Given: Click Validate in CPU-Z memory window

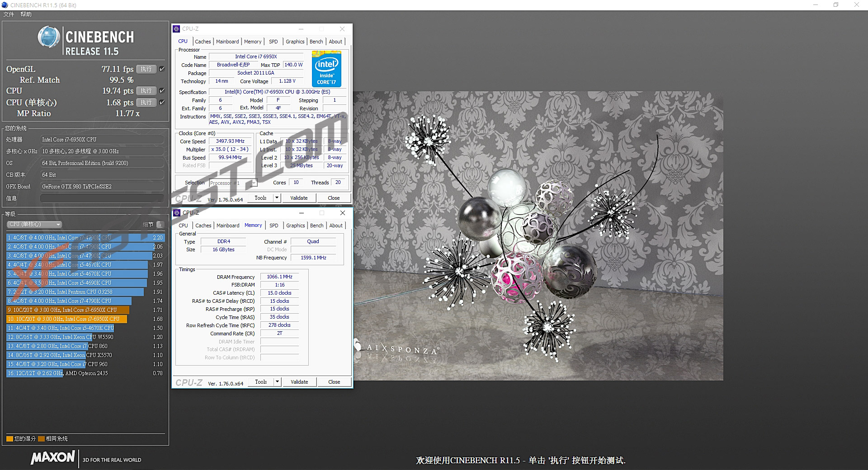Looking at the screenshot, I should click(x=299, y=382).
